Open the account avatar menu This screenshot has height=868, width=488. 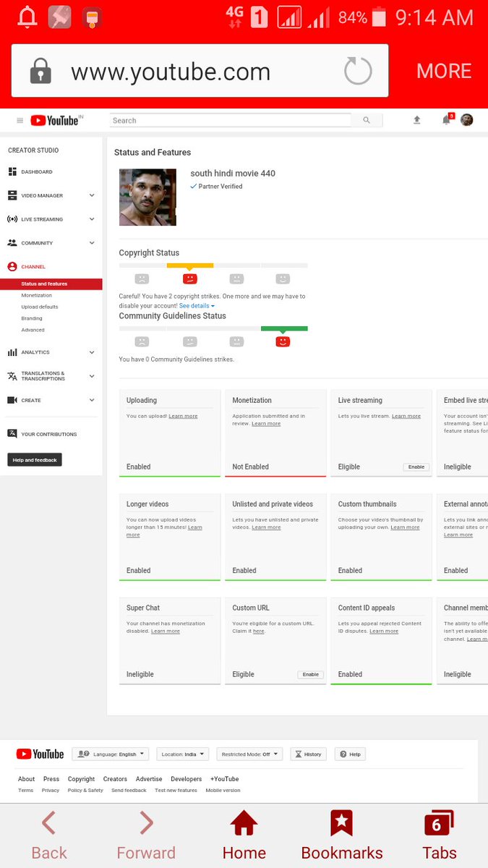(467, 120)
